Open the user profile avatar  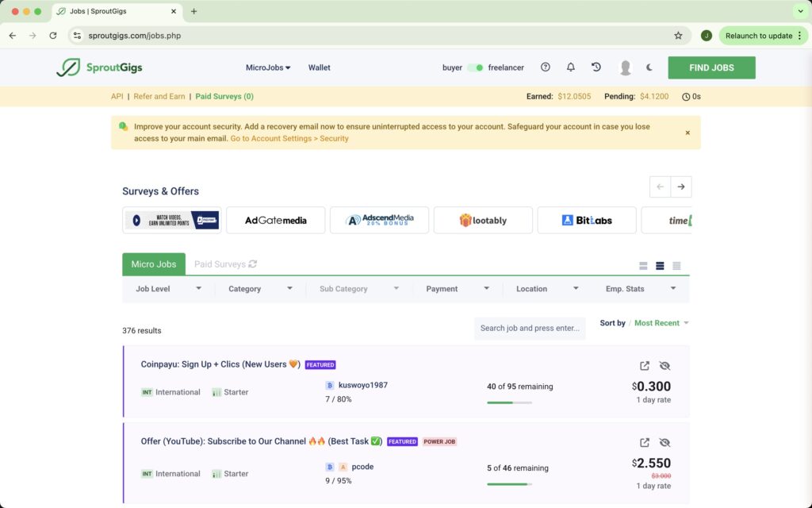pyautogui.click(x=625, y=67)
